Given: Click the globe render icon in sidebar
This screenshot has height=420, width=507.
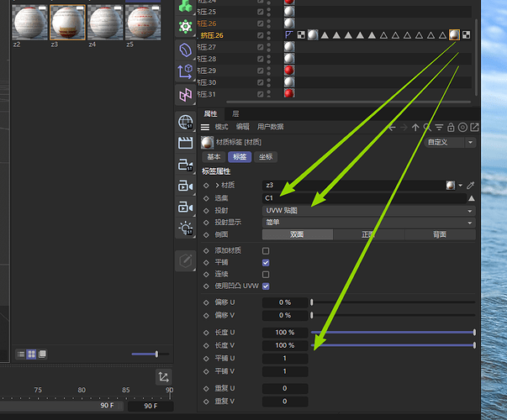Looking at the screenshot, I should (x=186, y=123).
